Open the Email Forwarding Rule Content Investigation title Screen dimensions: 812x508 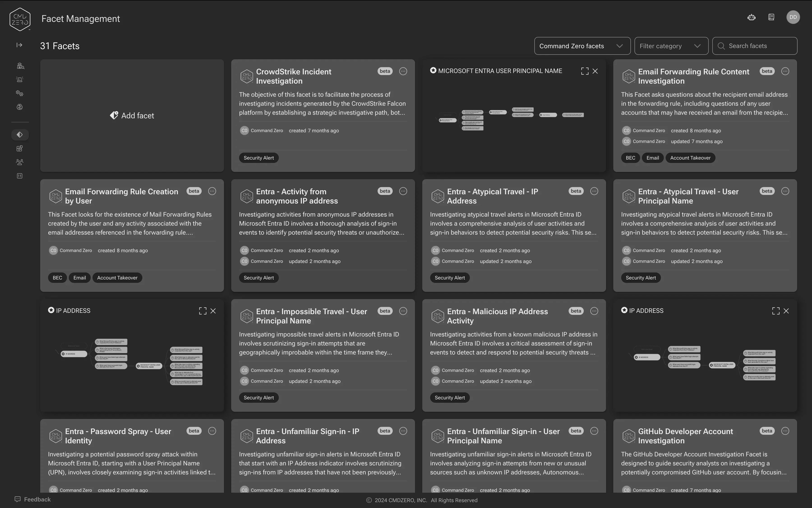coord(693,76)
